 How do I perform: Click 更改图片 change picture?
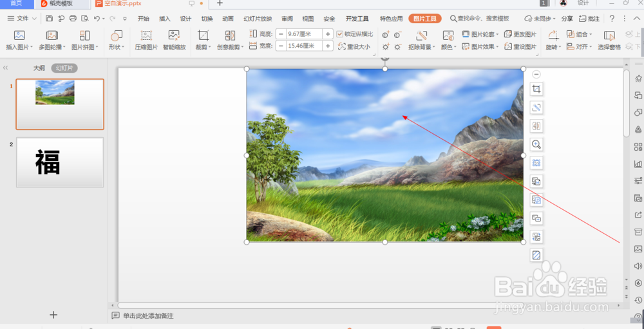520,34
